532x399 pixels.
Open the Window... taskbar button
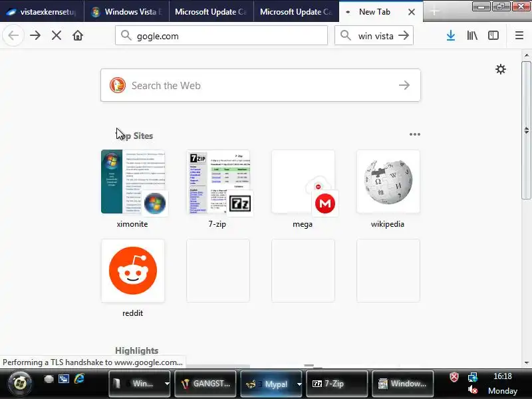(x=403, y=384)
